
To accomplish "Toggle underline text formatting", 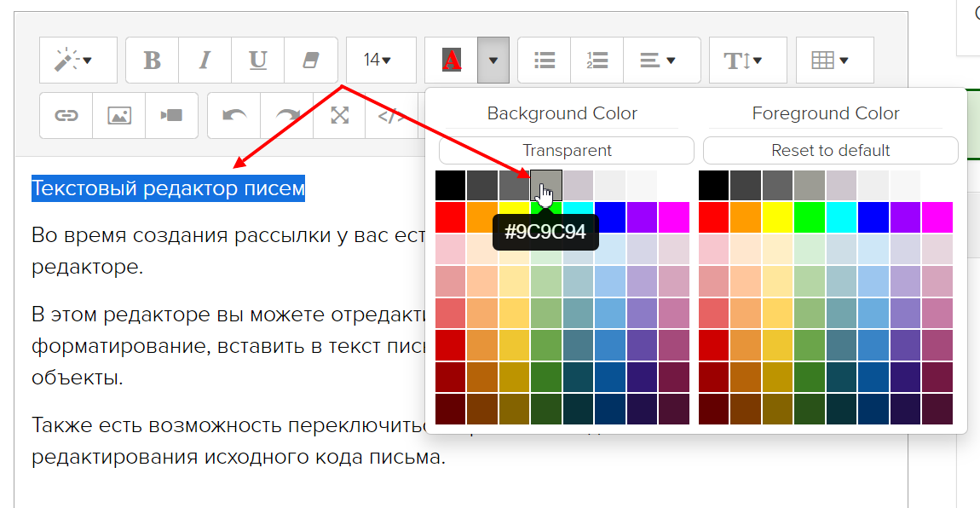I will point(257,61).
